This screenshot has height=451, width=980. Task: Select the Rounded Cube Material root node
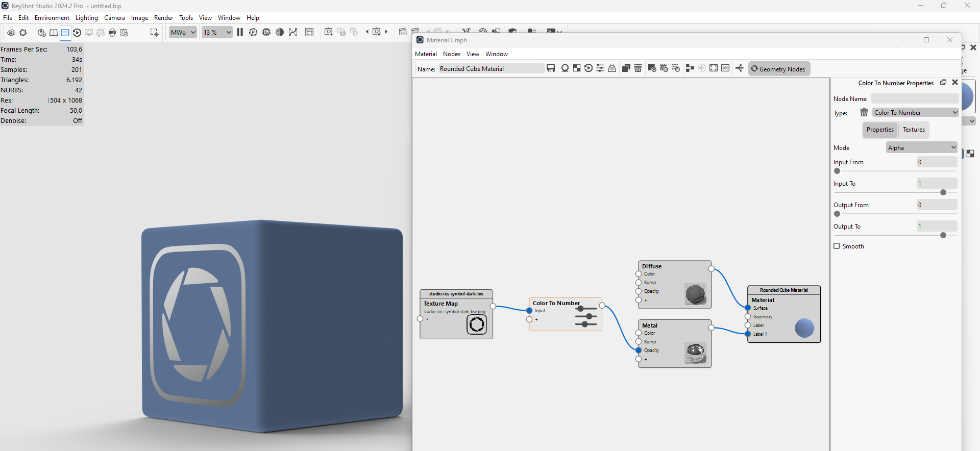(x=784, y=314)
